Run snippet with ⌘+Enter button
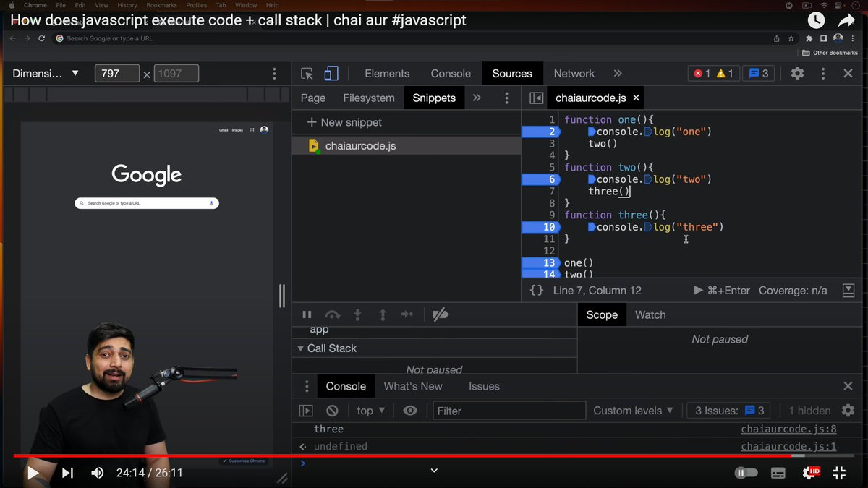 722,291
